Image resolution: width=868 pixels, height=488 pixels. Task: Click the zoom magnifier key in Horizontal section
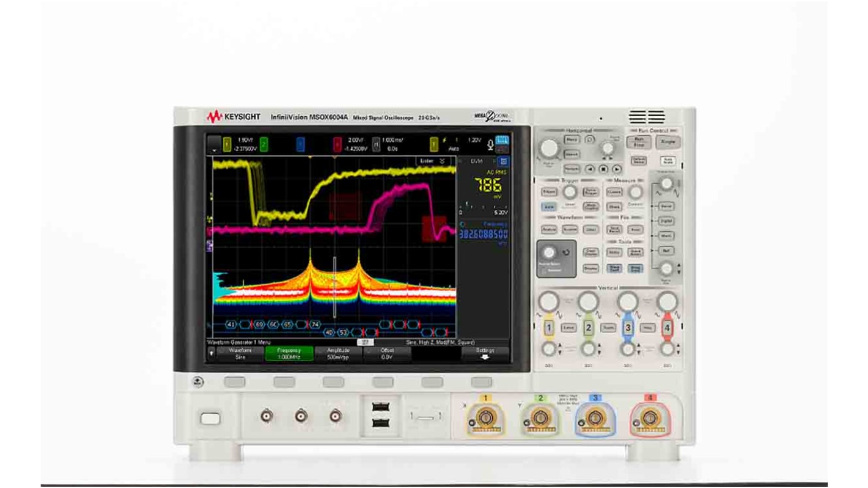[590, 140]
